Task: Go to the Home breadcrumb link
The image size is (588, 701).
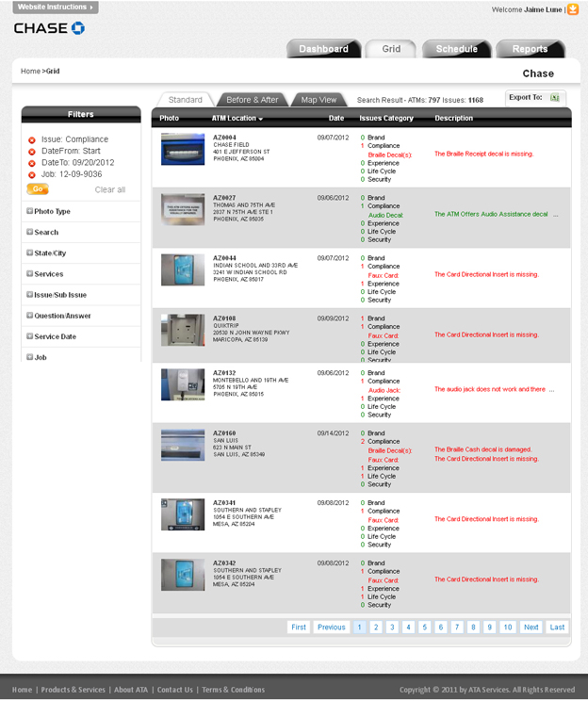Action: coord(30,71)
